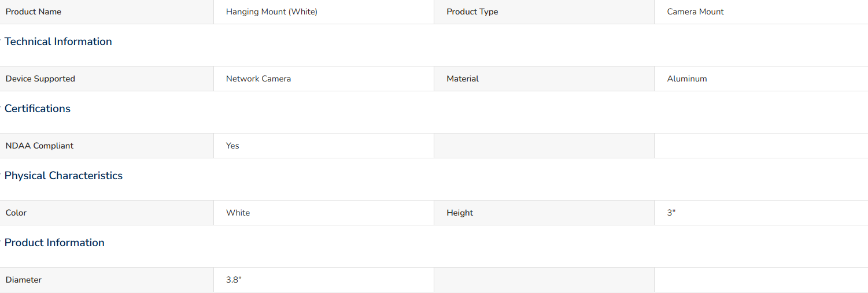Viewport: 868px width, 293px height.
Task: Click the Product Type label
Action: pyautogui.click(x=472, y=12)
